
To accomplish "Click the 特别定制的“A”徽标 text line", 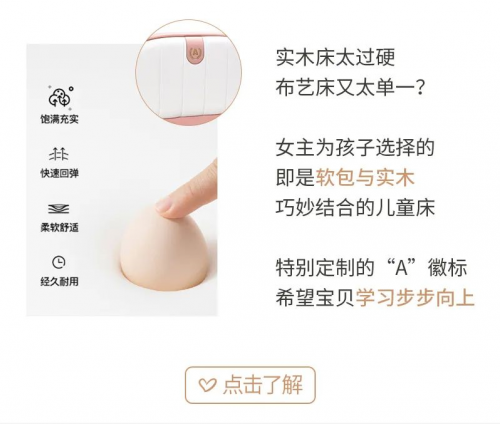I will click(371, 268).
